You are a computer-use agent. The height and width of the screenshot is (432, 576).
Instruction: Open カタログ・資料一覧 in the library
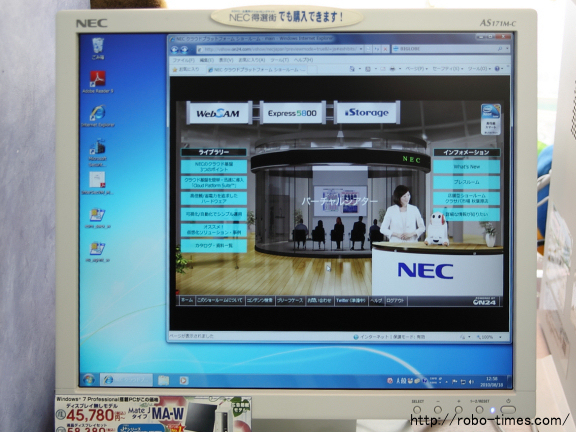pos(214,245)
